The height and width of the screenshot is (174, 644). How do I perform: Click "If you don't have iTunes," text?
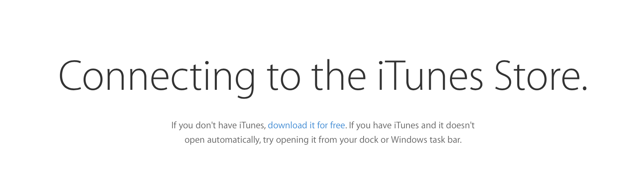(x=219, y=125)
